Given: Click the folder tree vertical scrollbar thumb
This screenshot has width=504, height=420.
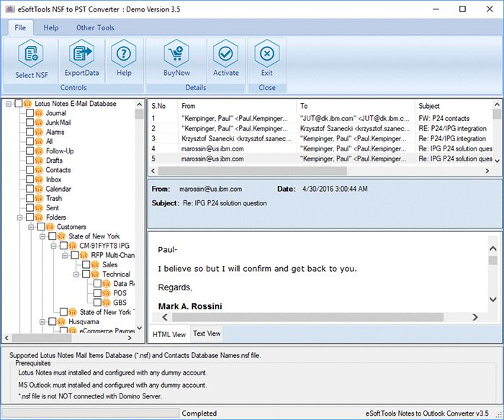Looking at the screenshot, I should point(139,114).
